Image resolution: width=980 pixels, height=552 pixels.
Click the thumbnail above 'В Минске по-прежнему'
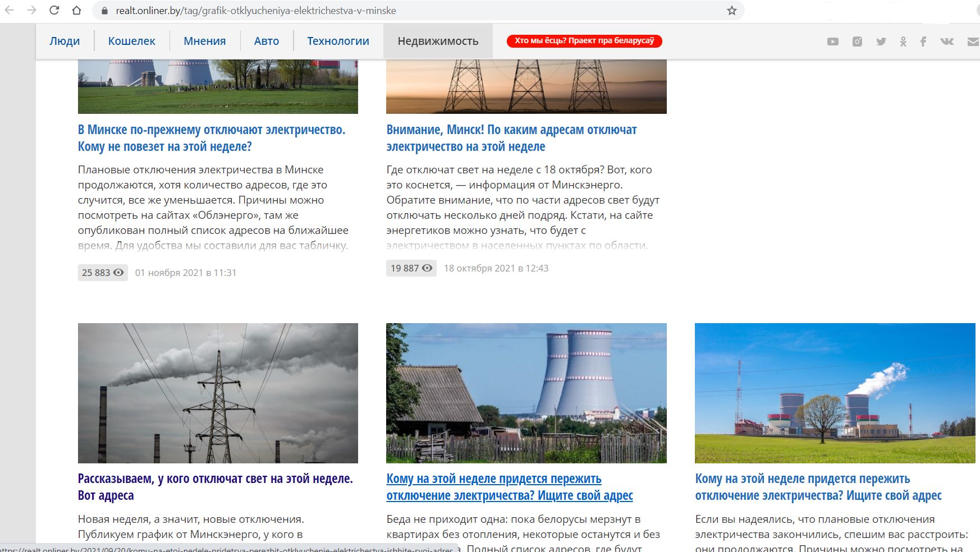[x=218, y=86]
